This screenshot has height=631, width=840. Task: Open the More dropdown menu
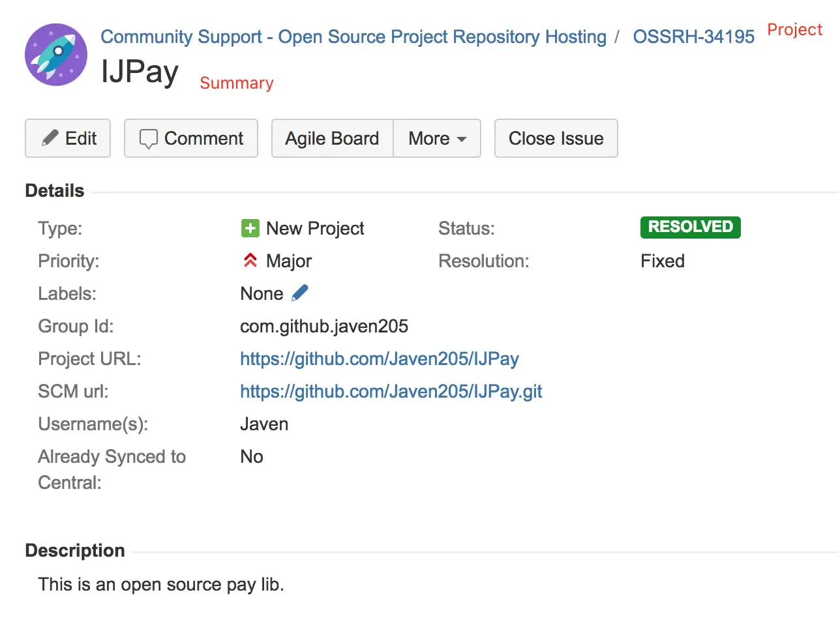coord(437,138)
